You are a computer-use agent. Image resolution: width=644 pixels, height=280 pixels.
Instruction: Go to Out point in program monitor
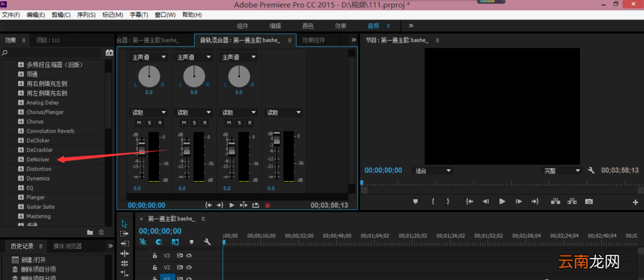click(x=535, y=201)
